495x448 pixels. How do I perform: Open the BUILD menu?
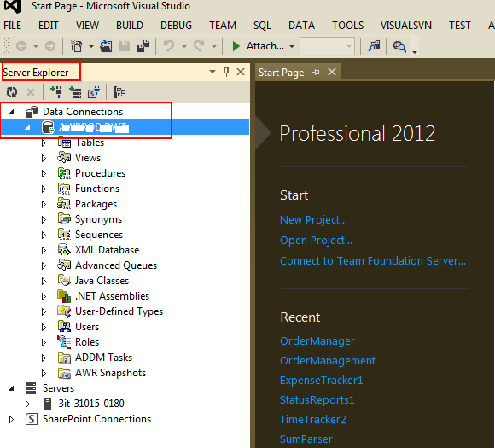[x=130, y=26]
